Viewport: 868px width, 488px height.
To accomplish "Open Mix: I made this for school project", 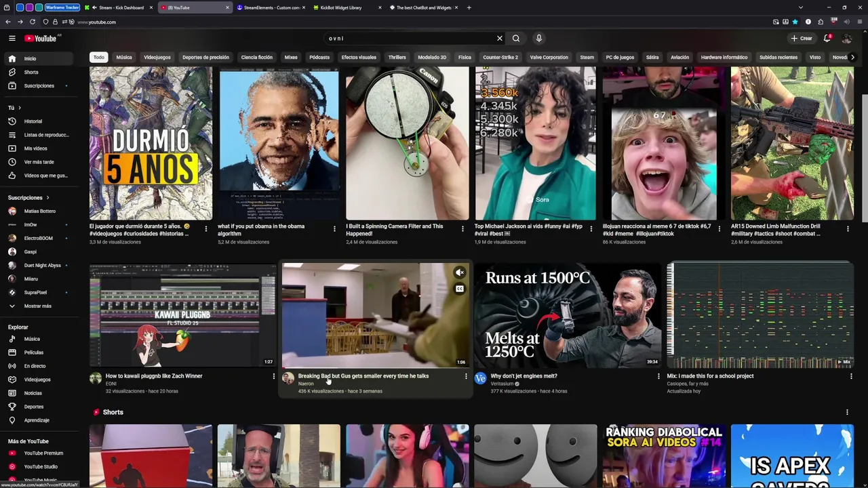I will [x=710, y=376].
